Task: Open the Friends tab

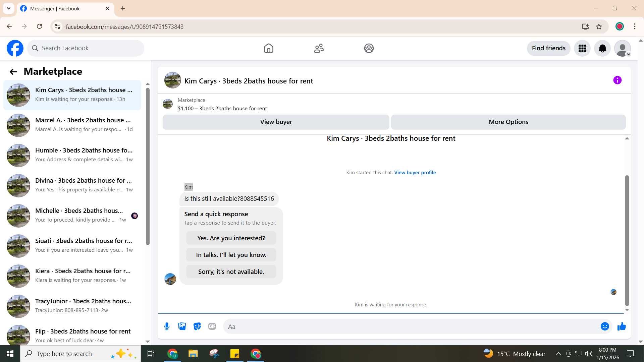Action: click(x=319, y=48)
